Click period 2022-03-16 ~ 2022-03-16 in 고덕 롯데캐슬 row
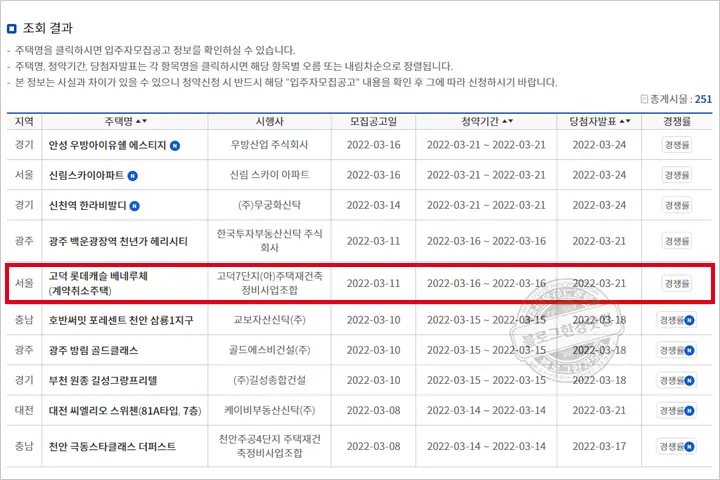This screenshot has height=480, width=720. click(x=486, y=283)
